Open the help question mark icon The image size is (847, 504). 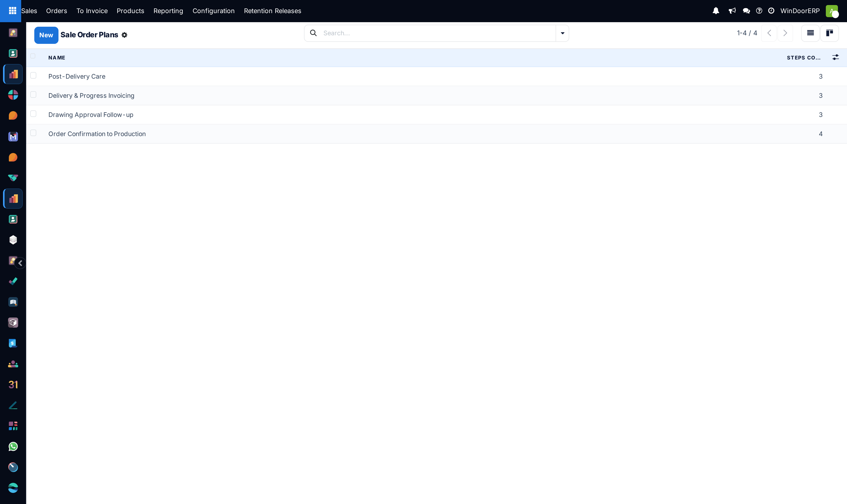coord(759,11)
